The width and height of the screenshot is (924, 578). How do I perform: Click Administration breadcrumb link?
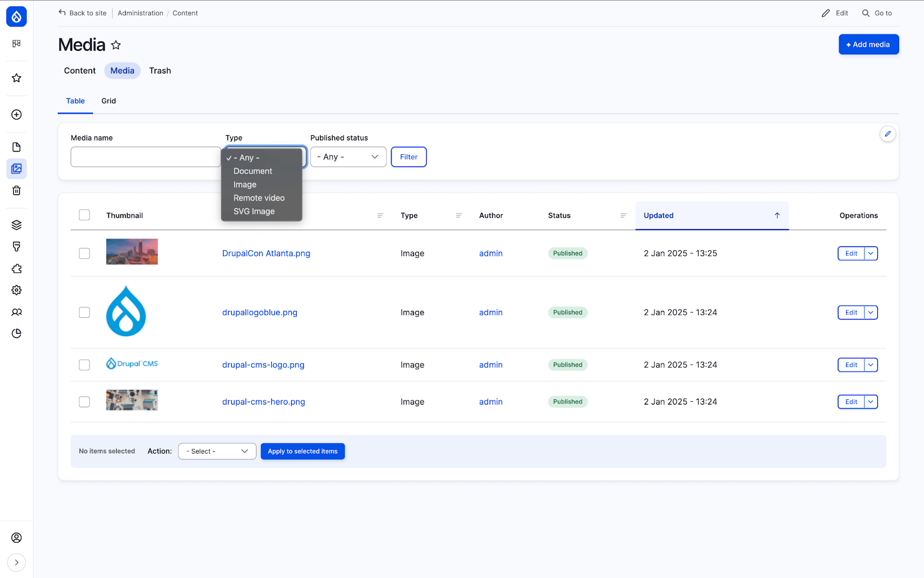pos(140,13)
